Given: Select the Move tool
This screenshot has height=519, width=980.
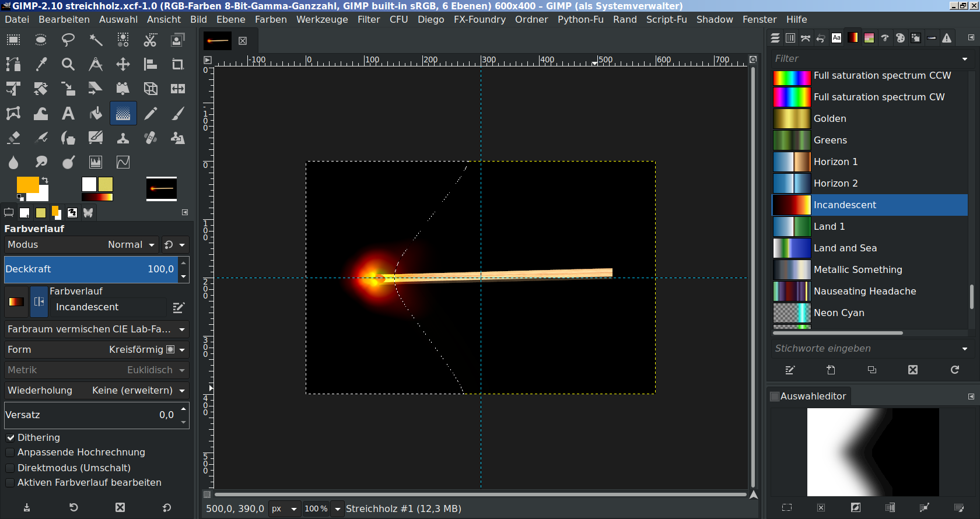Looking at the screenshot, I should click(x=123, y=64).
